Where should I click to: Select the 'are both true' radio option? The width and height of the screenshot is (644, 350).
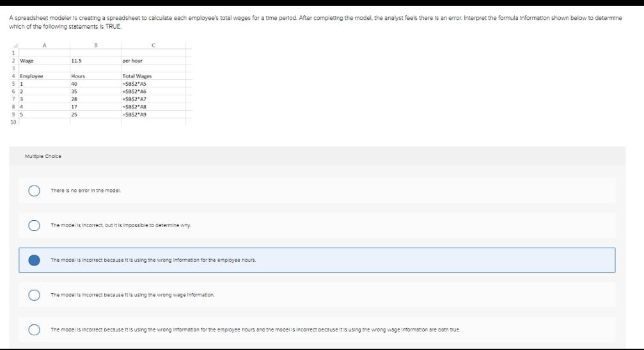(x=34, y=330)
